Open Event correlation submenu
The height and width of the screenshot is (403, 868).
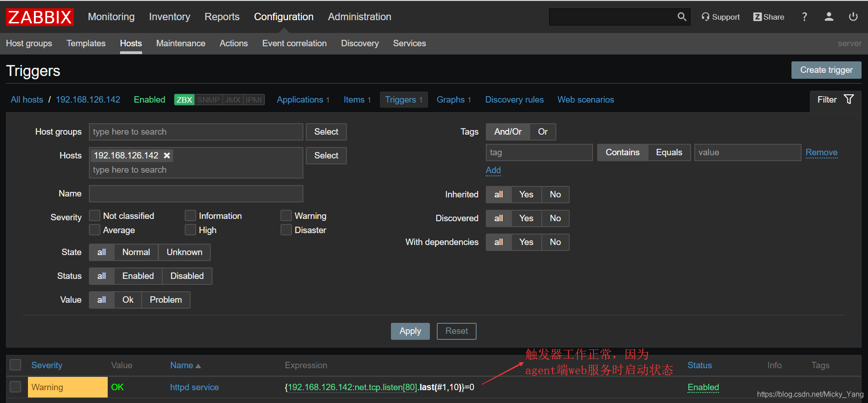[x=294, y=44]
